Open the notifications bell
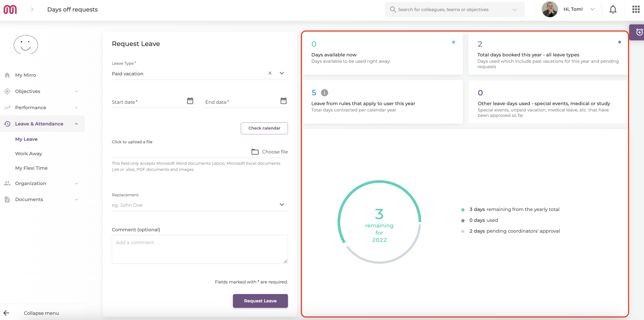Image resolution: width=644 pixels, height=320 pixels. [x=613, y=9]
